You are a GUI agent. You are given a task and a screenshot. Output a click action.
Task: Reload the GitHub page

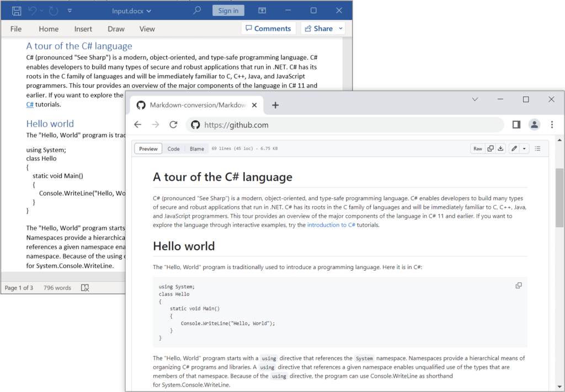tap(173, 125)
